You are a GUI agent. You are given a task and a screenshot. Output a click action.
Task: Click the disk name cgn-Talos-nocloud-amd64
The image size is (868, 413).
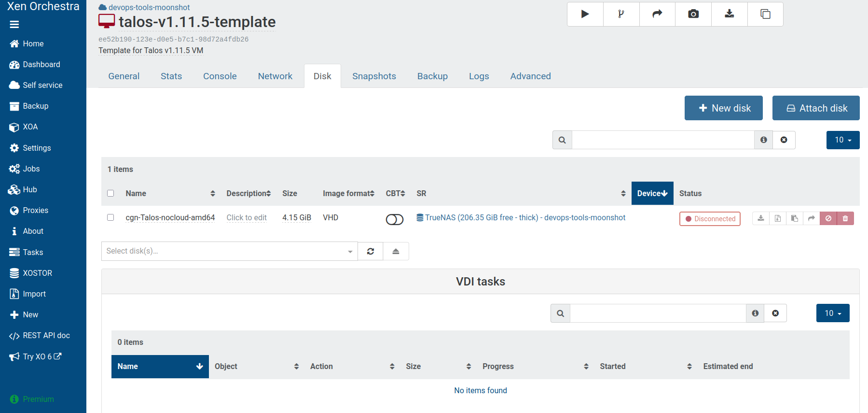(170, 218)
